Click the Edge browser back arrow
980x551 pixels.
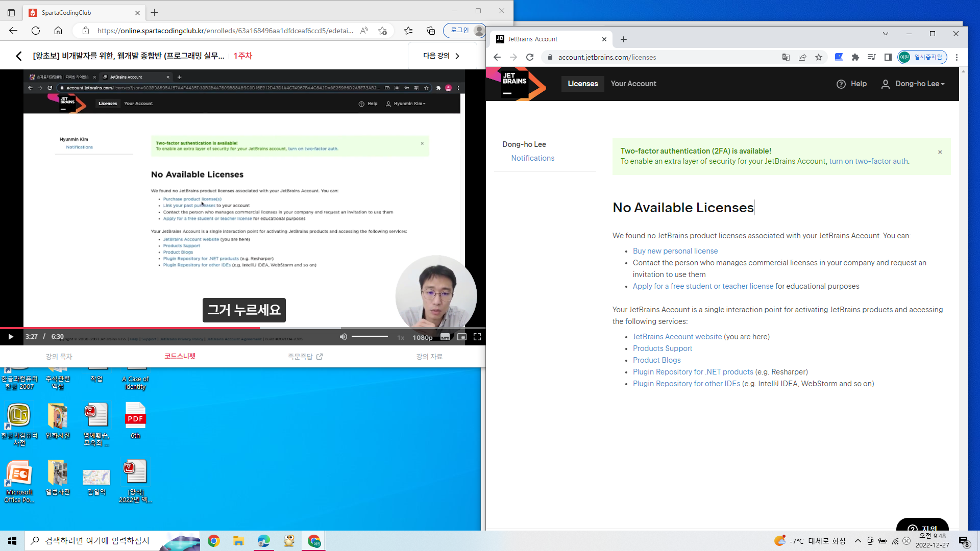pos(13,31)
